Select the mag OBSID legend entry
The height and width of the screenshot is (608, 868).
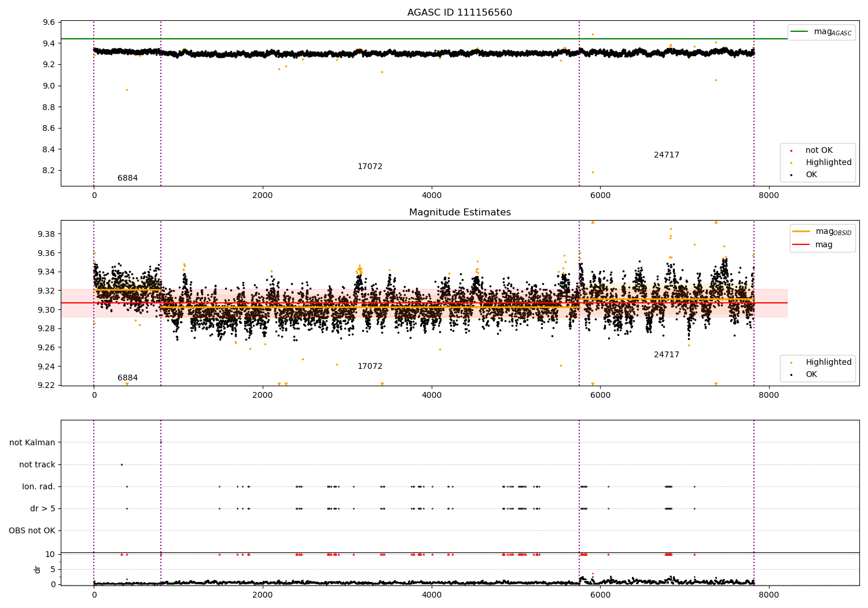click(822, 232)
